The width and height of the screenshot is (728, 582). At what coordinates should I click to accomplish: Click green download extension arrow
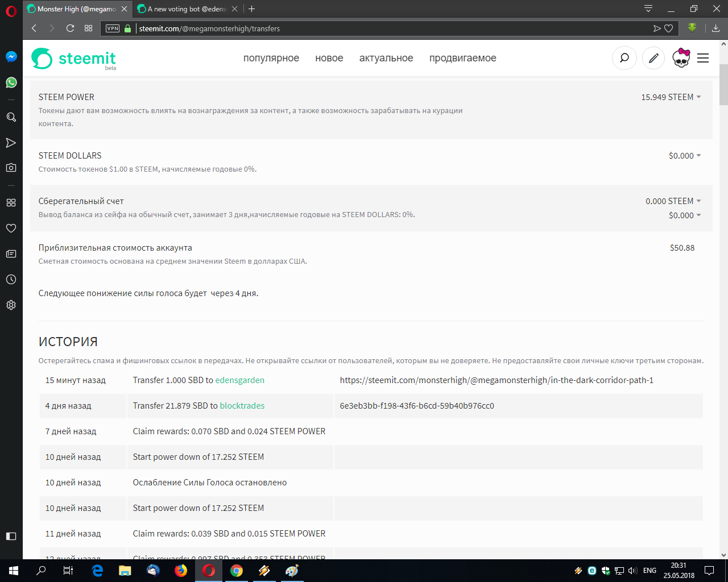click(x=692, y=27)
